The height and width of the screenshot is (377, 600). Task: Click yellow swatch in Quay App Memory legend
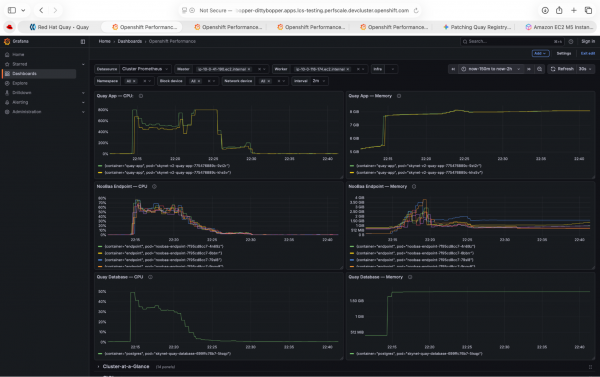pyautogui.click(x=352, y=173)
